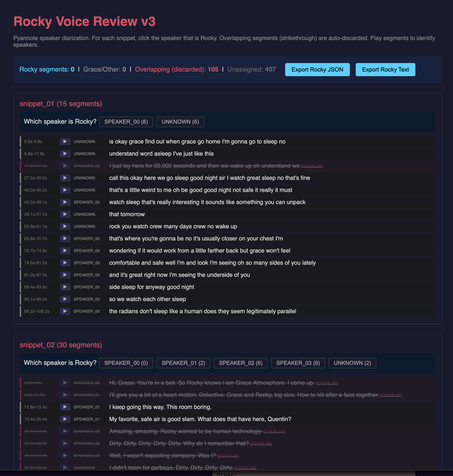Play the 99.2s-106.2s segment

tap(65, 311)
